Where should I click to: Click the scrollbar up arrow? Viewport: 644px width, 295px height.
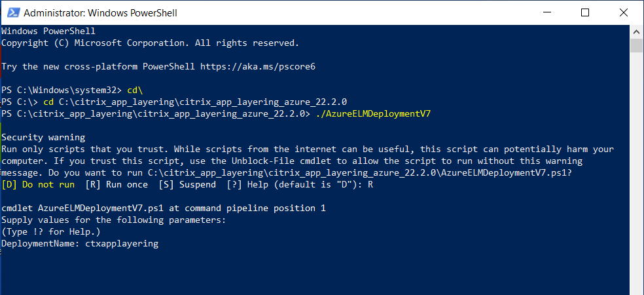click(637, 31)
